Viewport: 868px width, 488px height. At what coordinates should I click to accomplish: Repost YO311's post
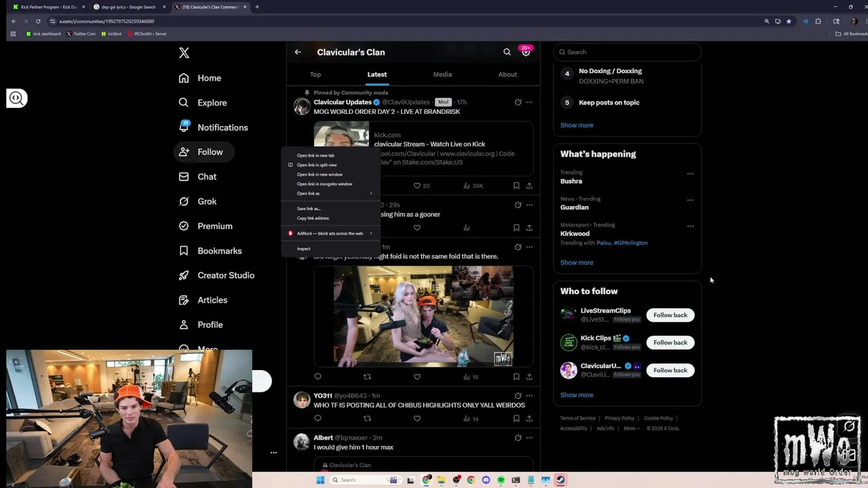point(367,418)
